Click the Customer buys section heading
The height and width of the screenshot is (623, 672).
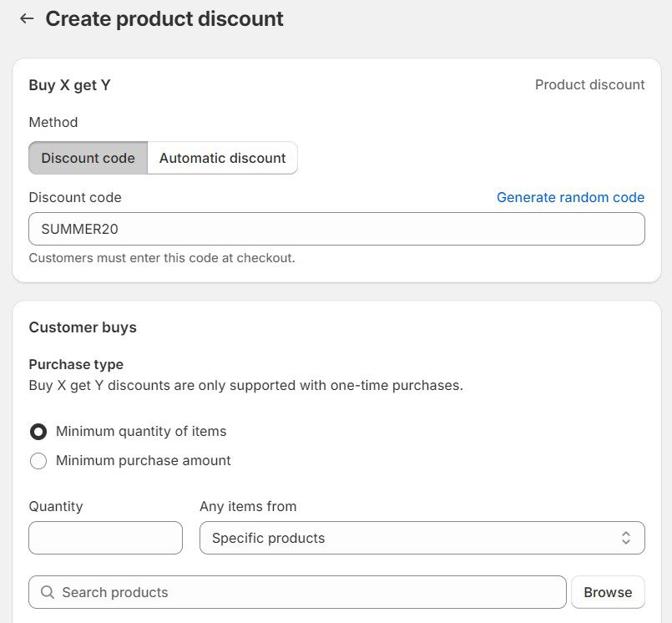[x=83, y=327]
